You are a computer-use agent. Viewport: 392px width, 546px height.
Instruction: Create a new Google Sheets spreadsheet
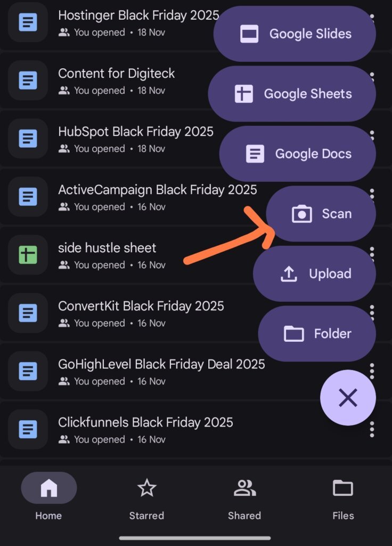(292, 94)
